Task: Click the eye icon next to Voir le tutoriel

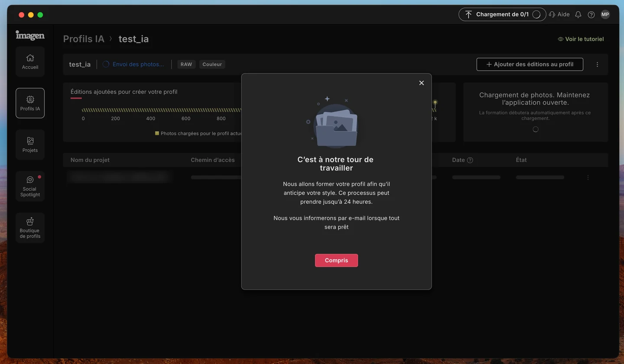Action: coord(560,39)
